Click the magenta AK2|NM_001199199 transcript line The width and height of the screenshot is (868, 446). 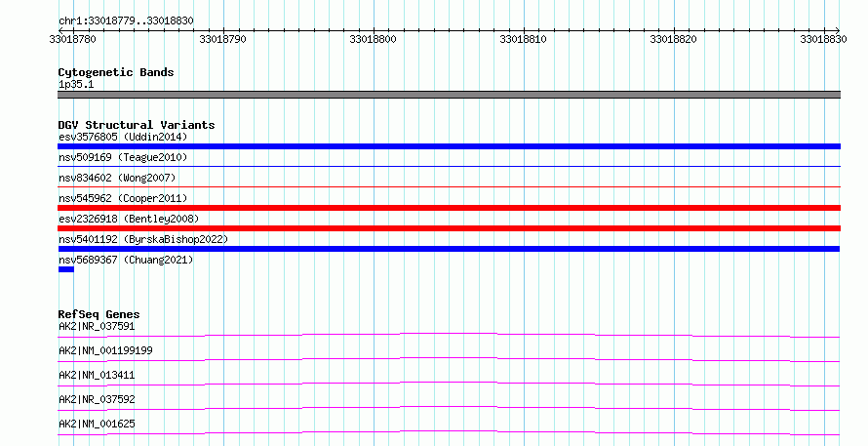click(449, 359)
